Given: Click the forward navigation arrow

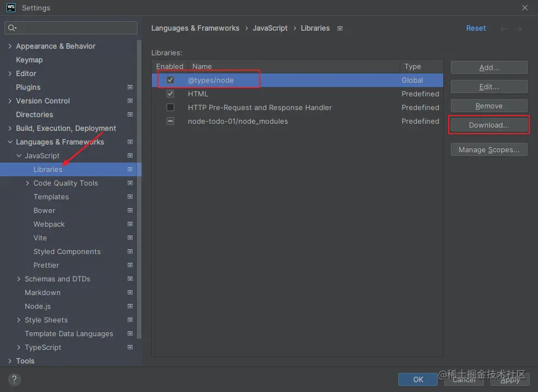Looking at the screenshot, I should coord(518,29).
